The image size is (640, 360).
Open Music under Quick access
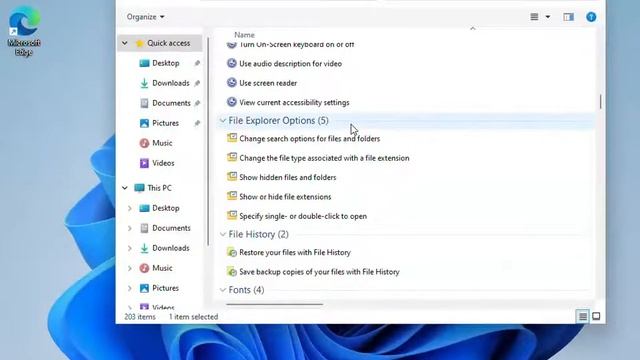point(162,143)
